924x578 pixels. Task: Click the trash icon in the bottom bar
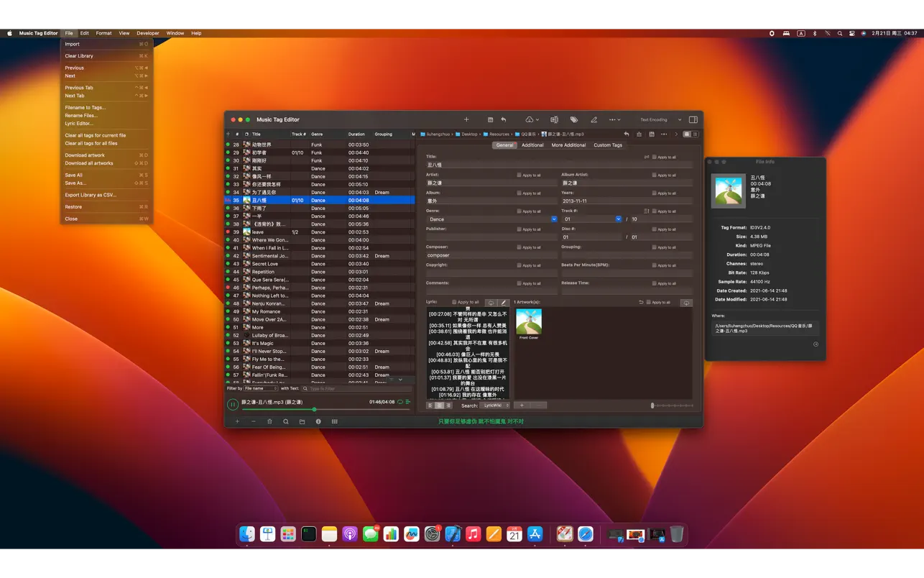[269, 421]
